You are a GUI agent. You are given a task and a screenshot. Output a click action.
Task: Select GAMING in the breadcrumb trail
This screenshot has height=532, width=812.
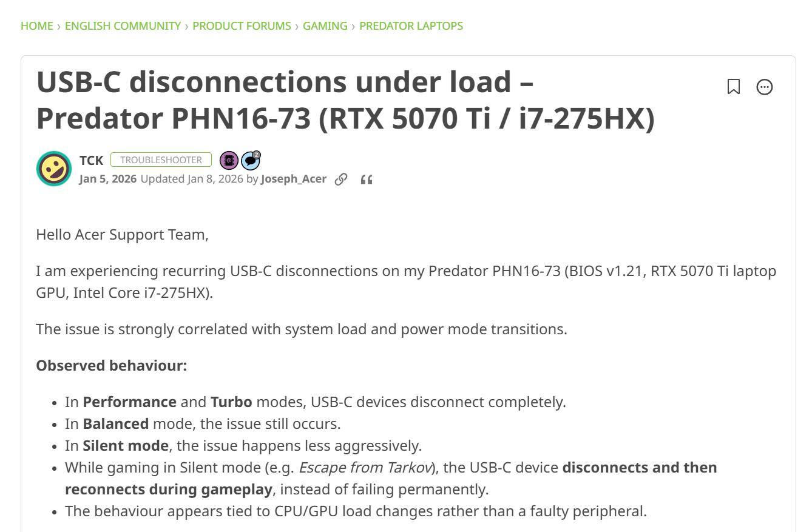pos(325,25)
